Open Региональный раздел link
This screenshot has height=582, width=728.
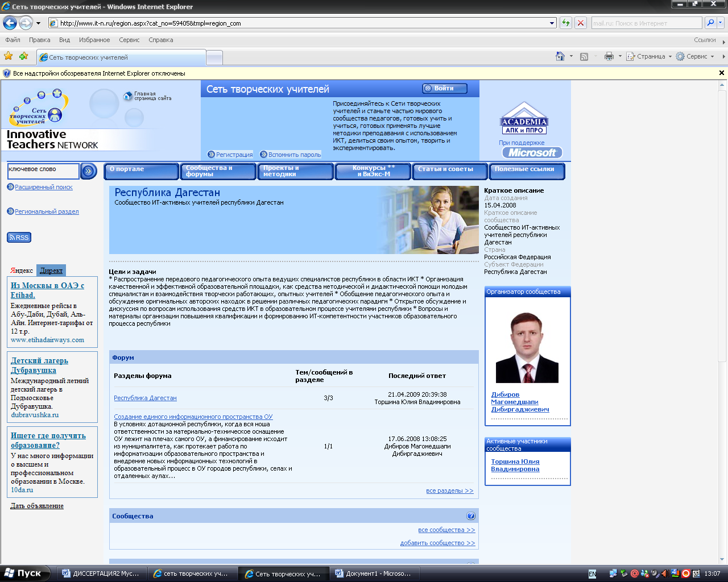tap(47, 211)
